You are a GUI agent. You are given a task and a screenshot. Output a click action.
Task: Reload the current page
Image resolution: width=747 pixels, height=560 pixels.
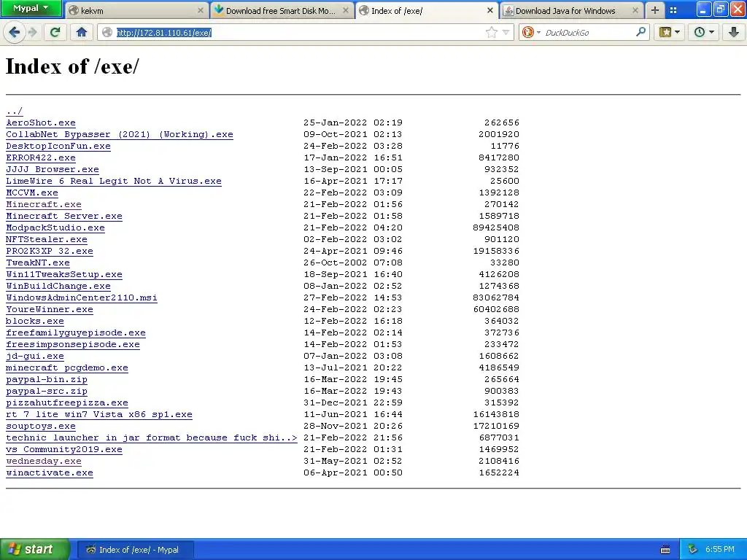pos(55,32)
